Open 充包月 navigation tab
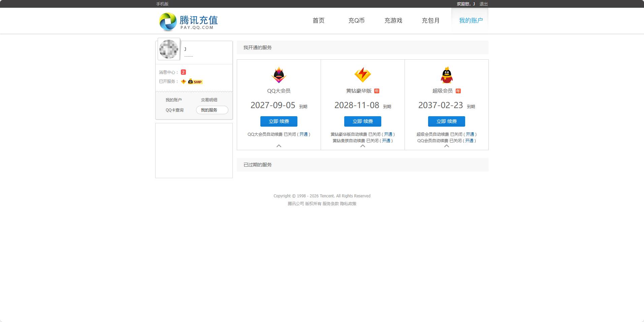 click(x=431, y=21)
